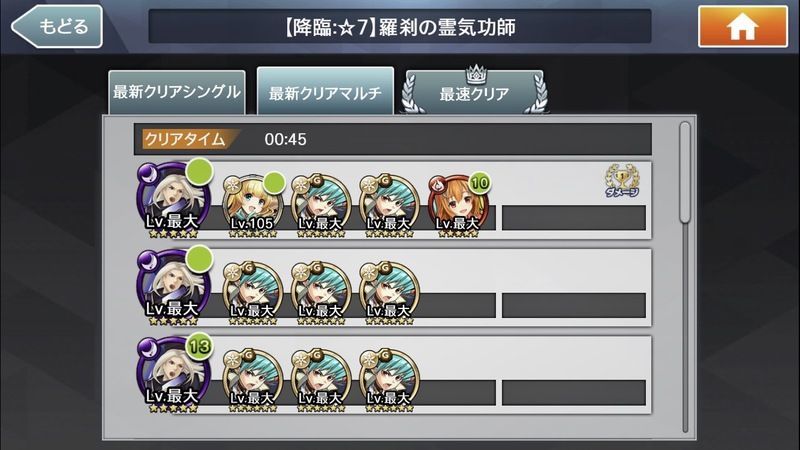This screenshot has width=800, height=450.
Task: Select third row leader with badge 13
Action: click(173, 374)
